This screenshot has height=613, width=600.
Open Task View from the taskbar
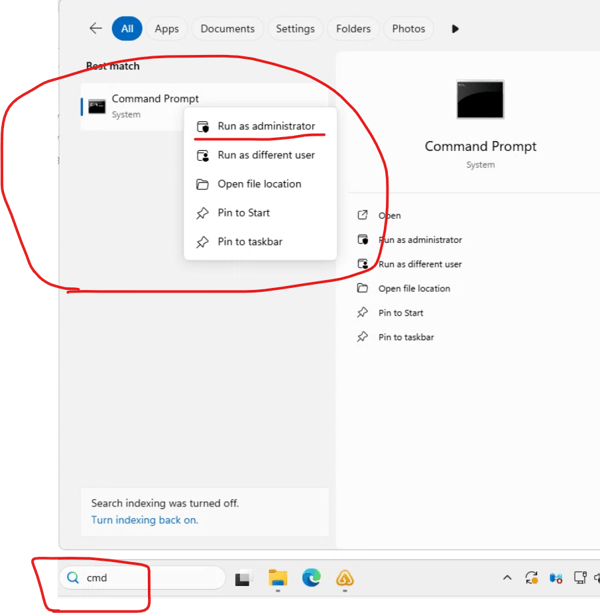pyautogui.click(x=243, y=578)
